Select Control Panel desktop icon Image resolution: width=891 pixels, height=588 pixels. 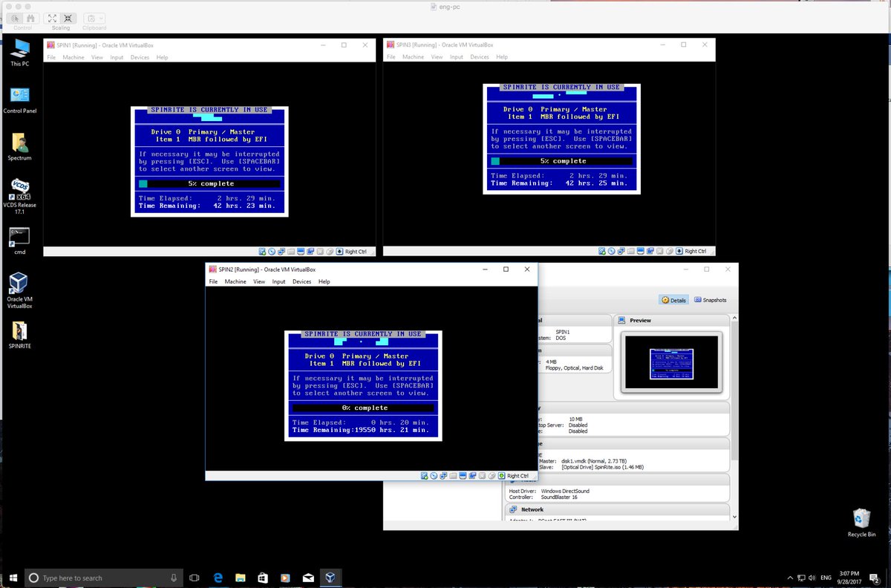tap(20, 100)
